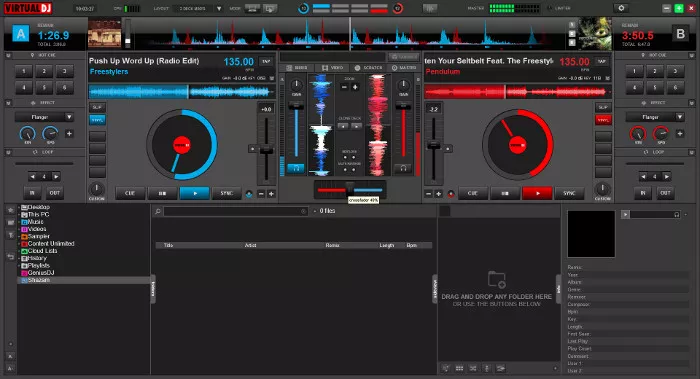700x379 pixels.
Task: Click the pitch reset icon beside deck B CUE
Action: click(x=451, y=194)
